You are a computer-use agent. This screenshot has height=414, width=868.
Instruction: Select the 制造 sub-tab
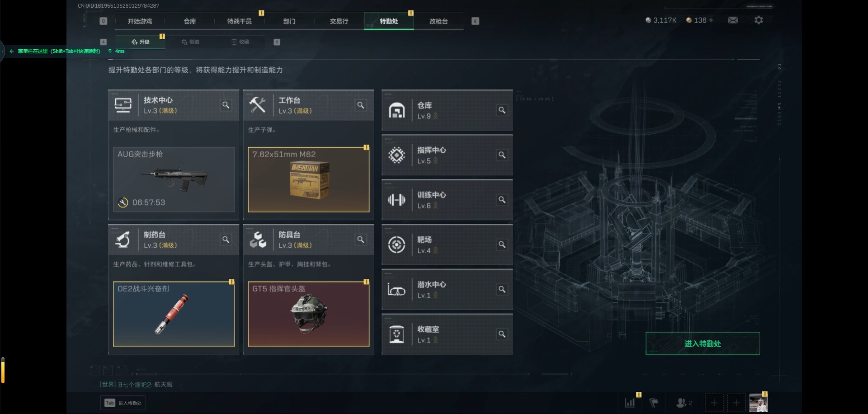190,42
